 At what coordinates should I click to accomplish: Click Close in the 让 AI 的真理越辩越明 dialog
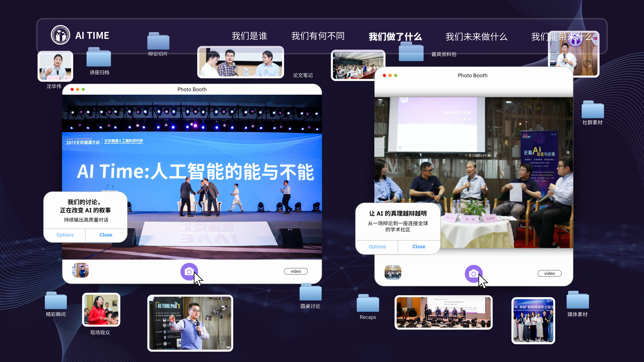tap(419, 247)
